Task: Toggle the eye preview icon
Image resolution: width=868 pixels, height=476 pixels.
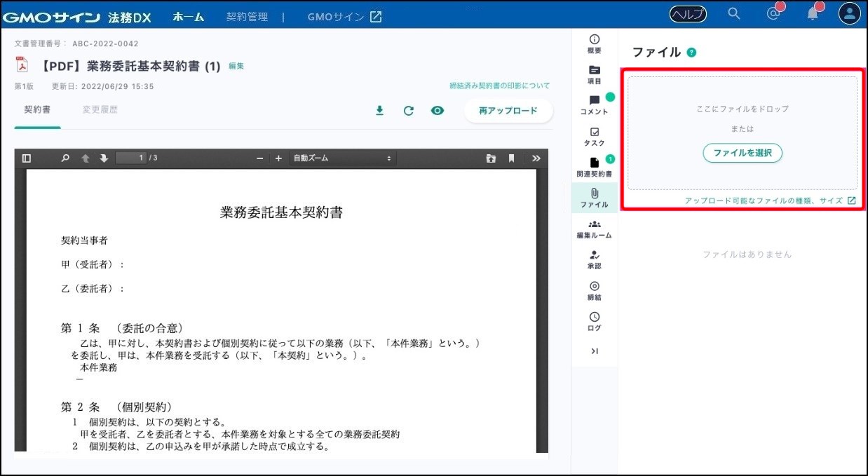Action: pyautogui.click(x=438, y=111)
